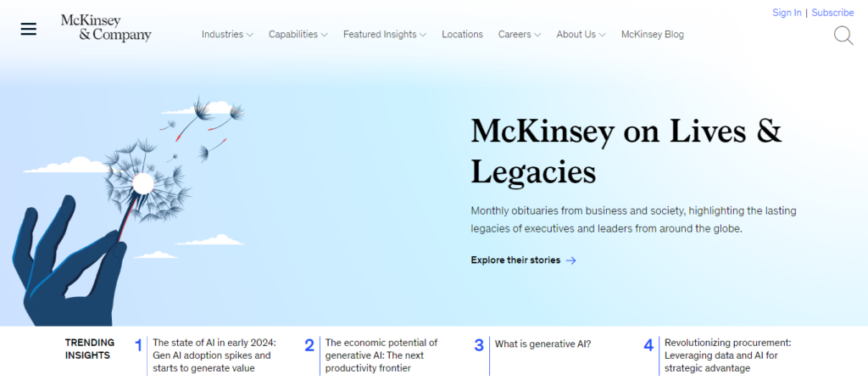
Task: Click arrow next to Explore their stories
Action: coord(571,260)
